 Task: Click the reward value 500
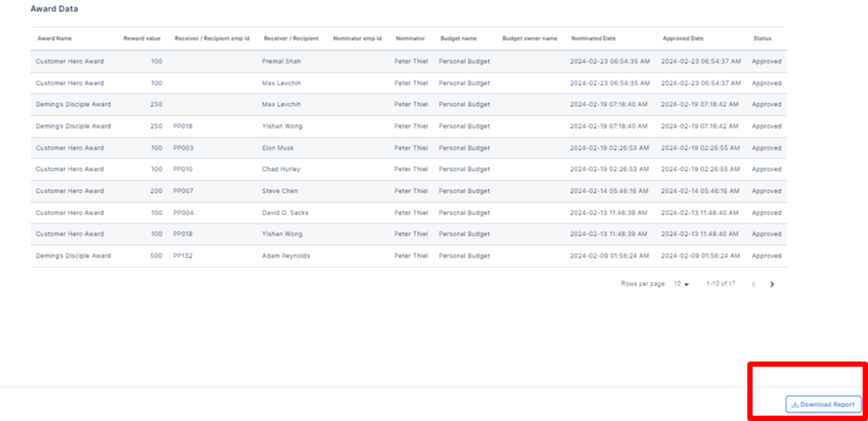[x=156, y=256]
